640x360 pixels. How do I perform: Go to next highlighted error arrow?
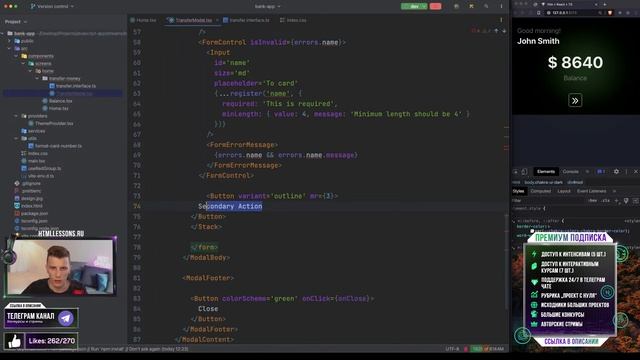pos(504,31)
